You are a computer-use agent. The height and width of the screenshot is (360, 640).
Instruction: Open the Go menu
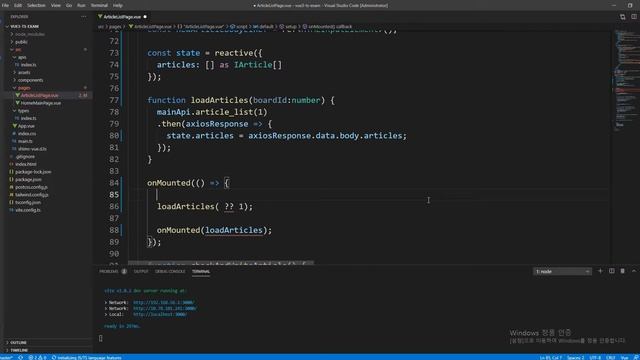click(69, 5)
